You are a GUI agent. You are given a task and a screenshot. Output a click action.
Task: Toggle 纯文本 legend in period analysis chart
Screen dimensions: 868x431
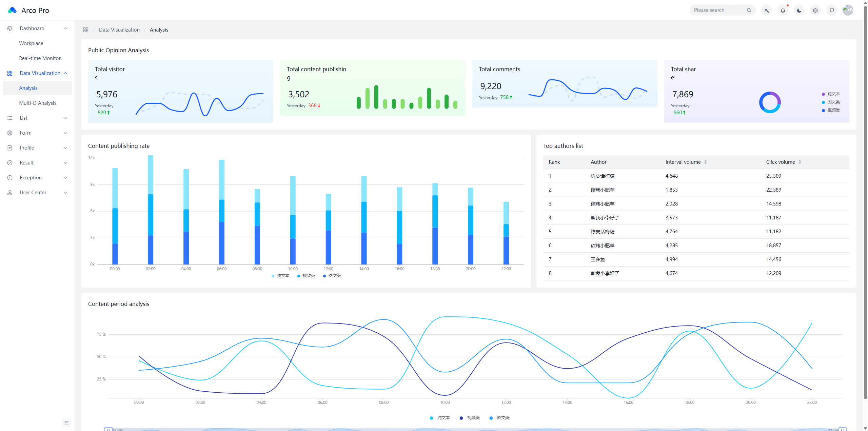point(440,418)
